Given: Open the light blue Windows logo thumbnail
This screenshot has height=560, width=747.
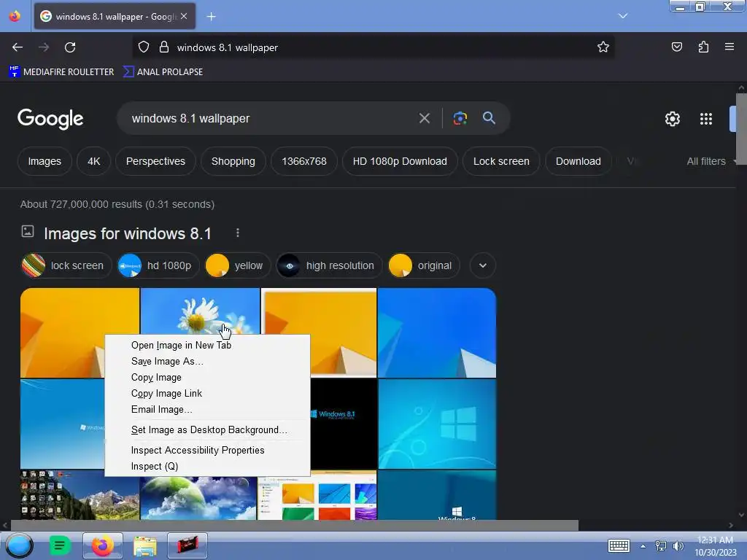Looking at the screenshot, I should [437, 424].
